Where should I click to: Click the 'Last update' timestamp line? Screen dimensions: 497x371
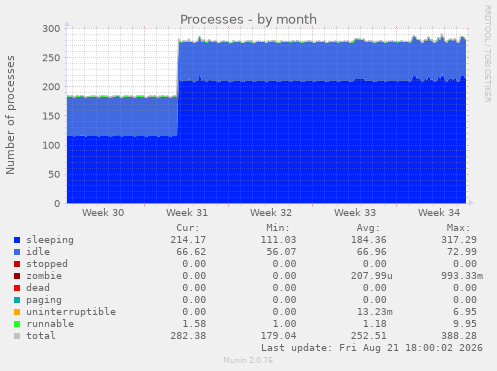pos(372,348)
